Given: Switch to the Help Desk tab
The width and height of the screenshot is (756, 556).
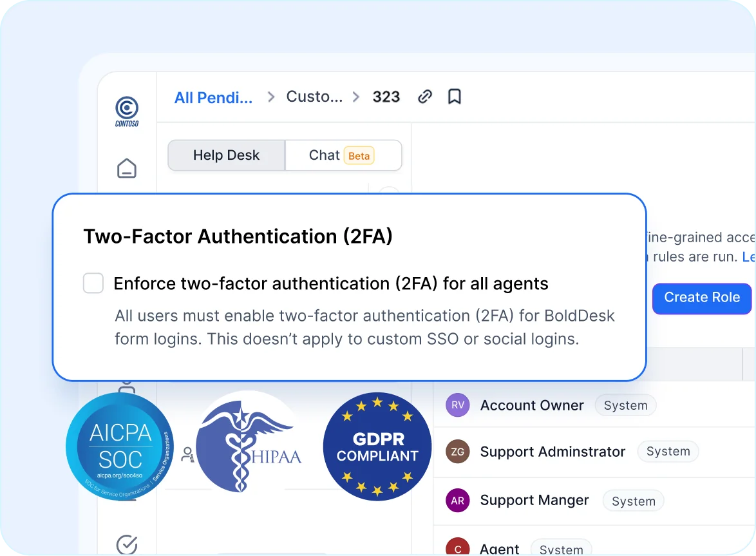Looking at the screenshot, I should (225, 155).
